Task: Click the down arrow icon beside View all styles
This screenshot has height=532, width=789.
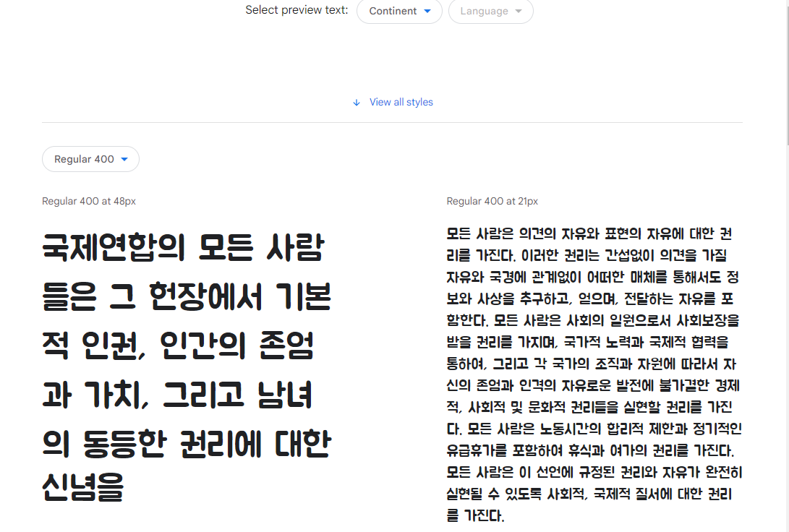Action: coord(357,103)
